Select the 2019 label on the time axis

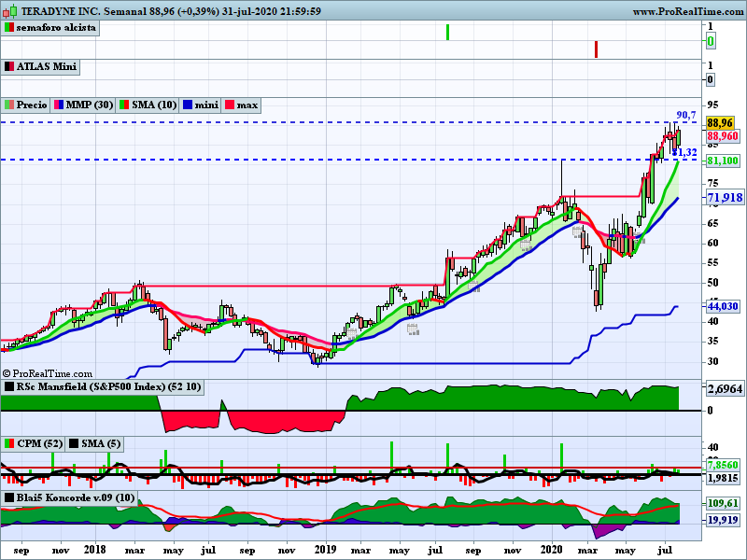(326, 550)
